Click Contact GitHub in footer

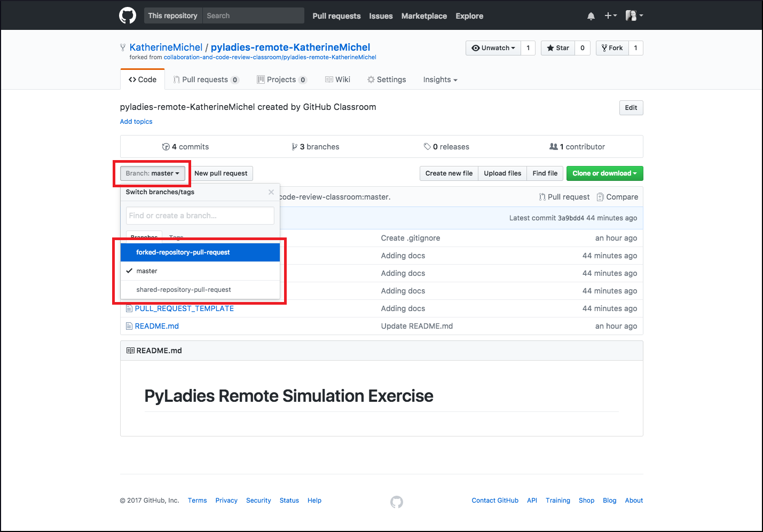pos(495,501)
